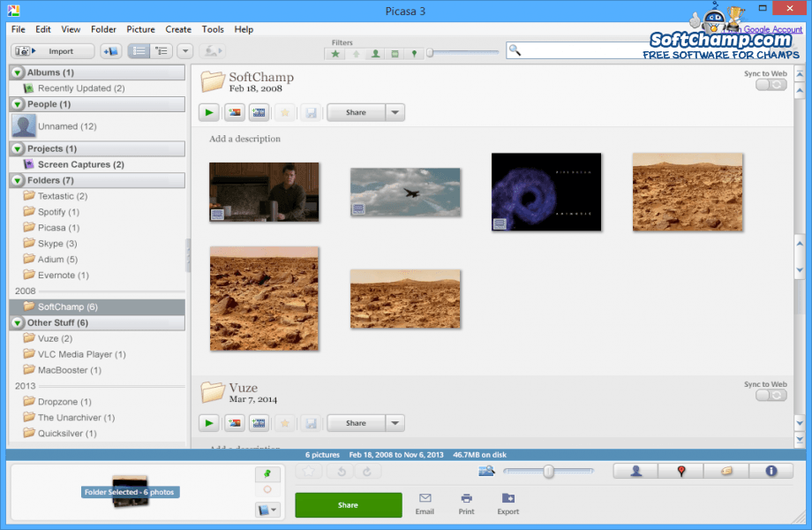The image size is (812, 530).
Task: Hold selected items with green pin
Action: coord(267,473)
